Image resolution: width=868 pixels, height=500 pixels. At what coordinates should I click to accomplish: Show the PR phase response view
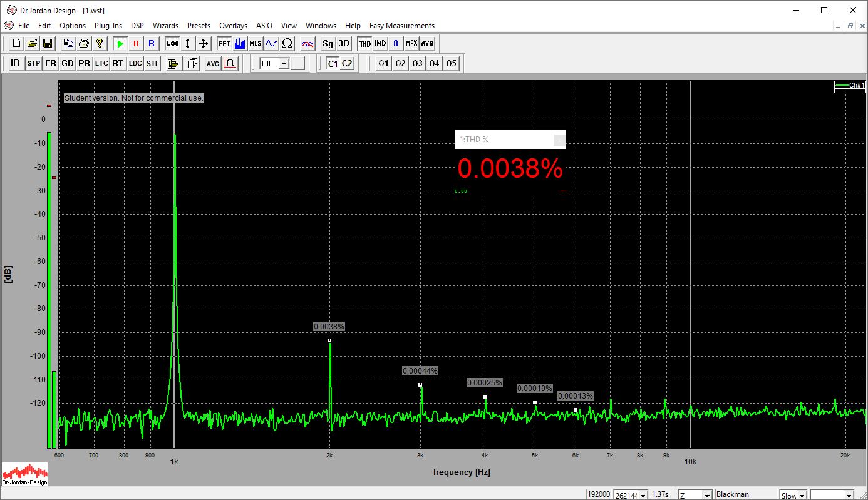[85, 63]
